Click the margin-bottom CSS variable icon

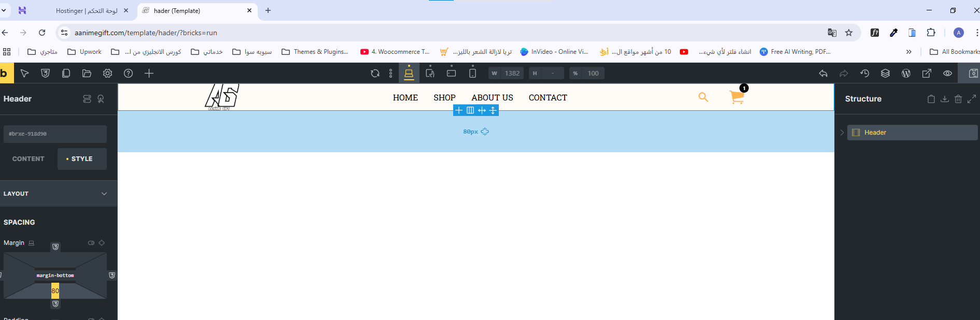click(55, 304)
